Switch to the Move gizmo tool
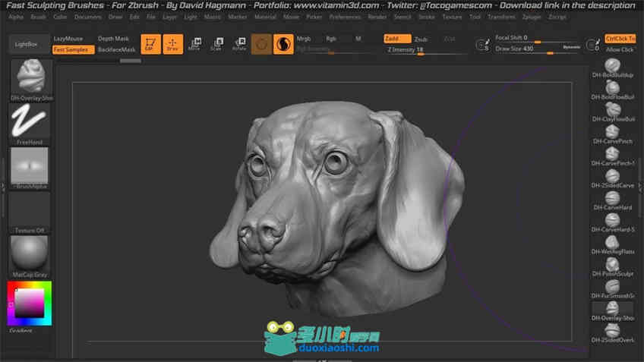 [x=194, y=44]
